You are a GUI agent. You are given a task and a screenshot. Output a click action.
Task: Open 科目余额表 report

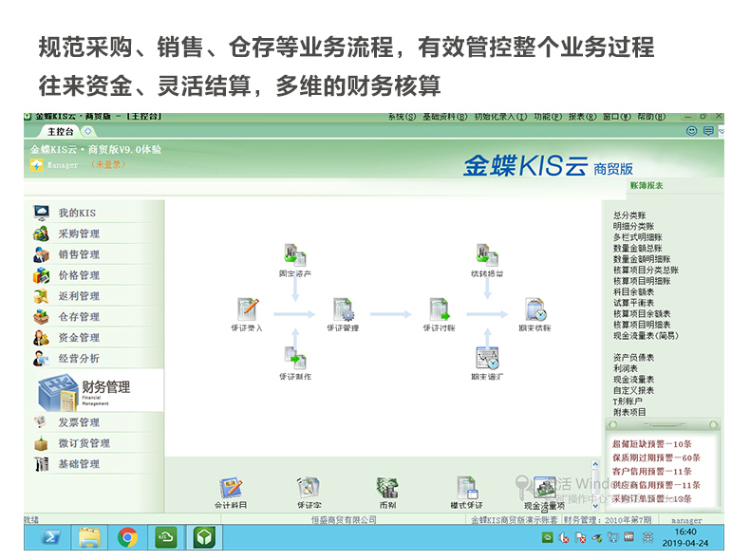[633, 291]
